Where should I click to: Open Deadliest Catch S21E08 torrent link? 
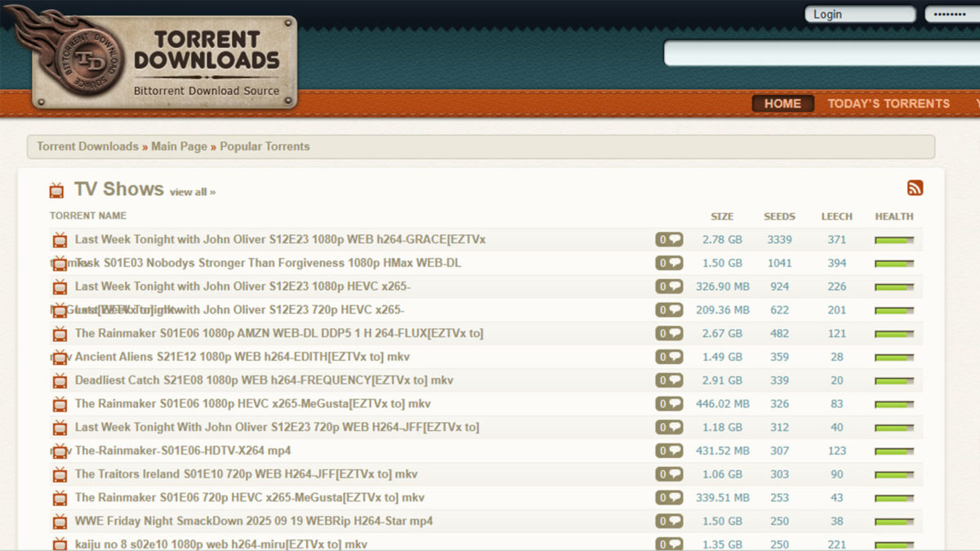tap(264, 380)
